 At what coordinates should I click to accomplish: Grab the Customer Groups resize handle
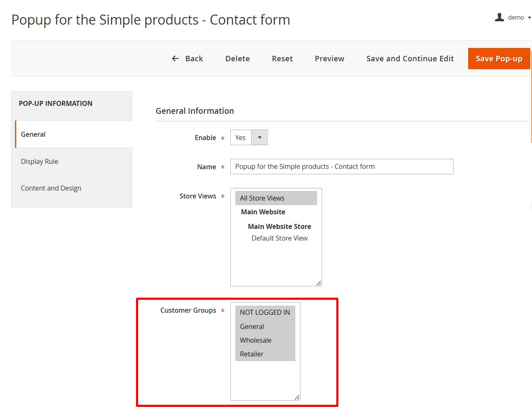[x=297, y=397]
